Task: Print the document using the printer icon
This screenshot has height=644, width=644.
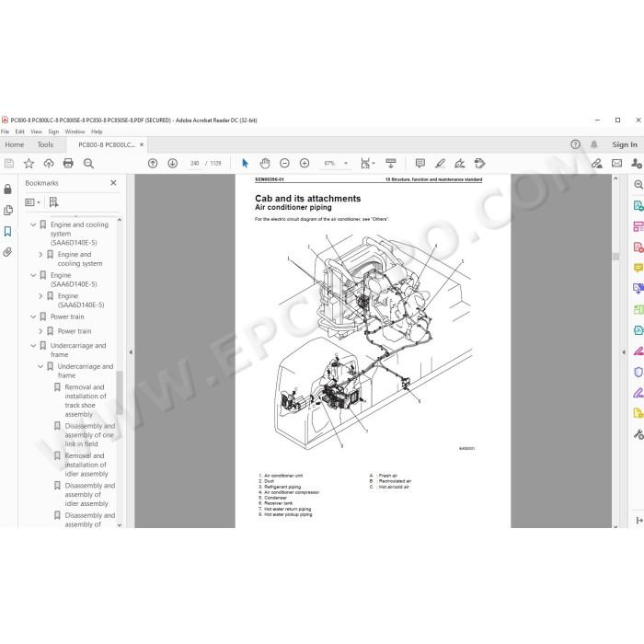Action: pyautogui.click(x=68, y=164)
